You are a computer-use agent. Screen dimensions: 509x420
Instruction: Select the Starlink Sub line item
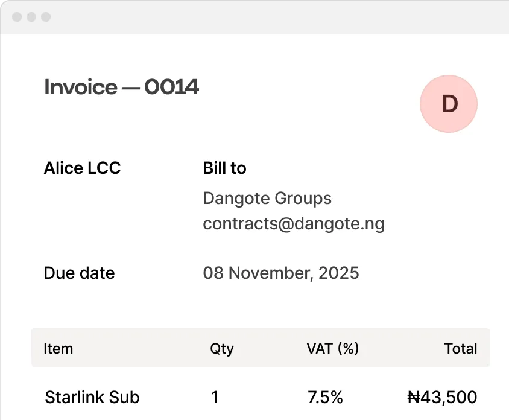[92, 397]
